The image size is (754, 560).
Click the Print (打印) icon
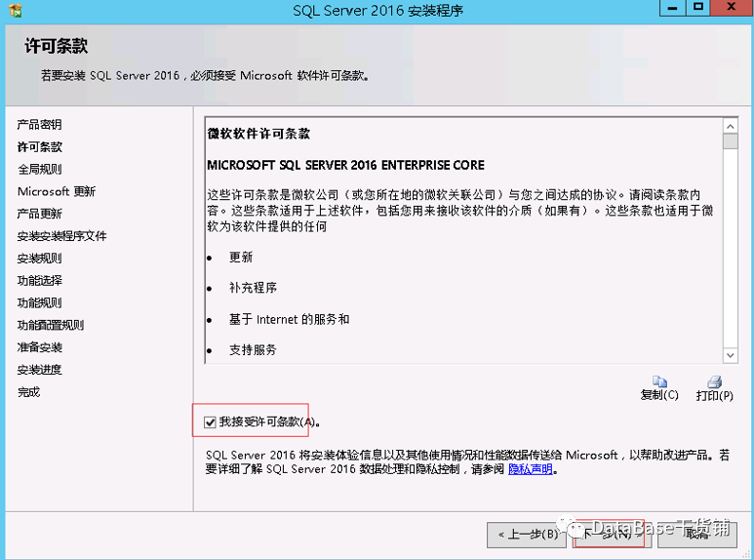(x=715, y=382)
